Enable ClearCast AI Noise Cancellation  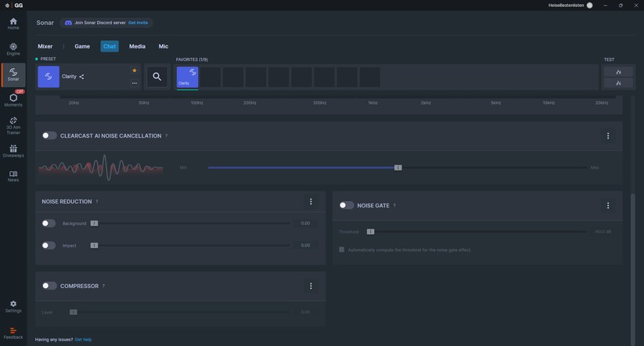pos(49,135)
